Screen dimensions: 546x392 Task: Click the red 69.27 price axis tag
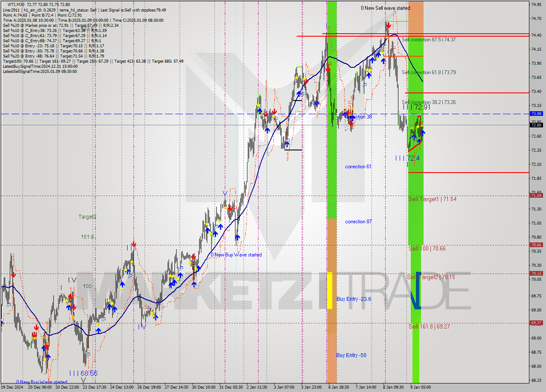point(536,323)
